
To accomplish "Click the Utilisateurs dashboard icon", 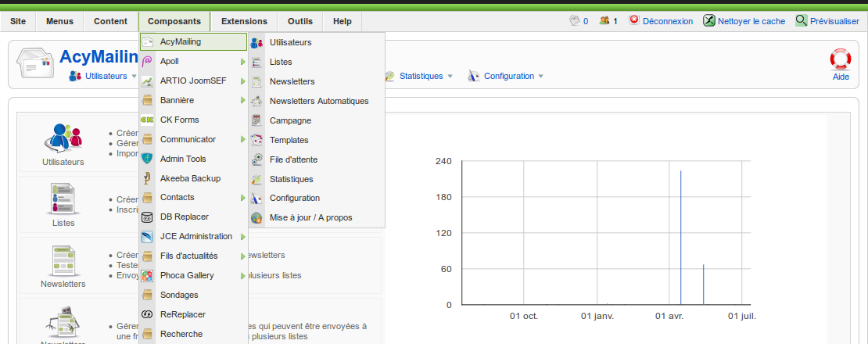I will click(x=62, y=138).
